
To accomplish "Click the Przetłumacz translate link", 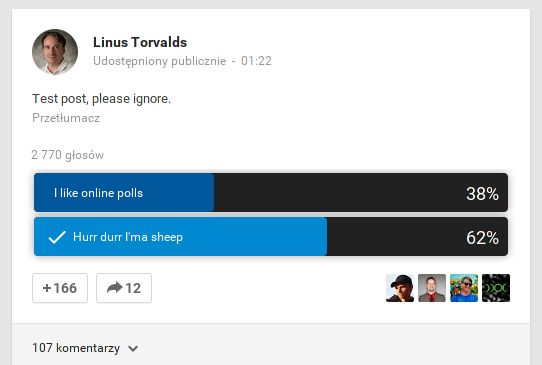I will 66,118.
